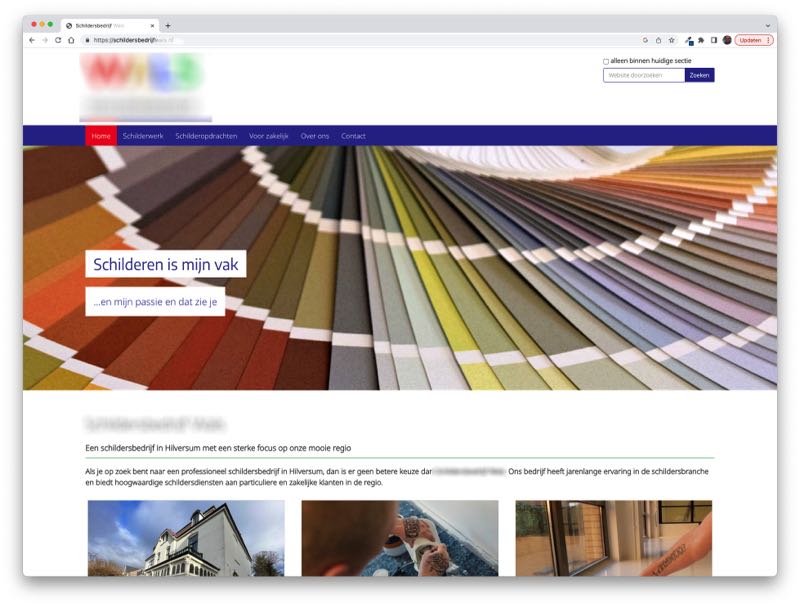Enable 'alleen binnen huidige sectie' checkbox
Image resolution: width=800 pixels, height=607 pixels.
pyautogui.click(x=606, y=62)
